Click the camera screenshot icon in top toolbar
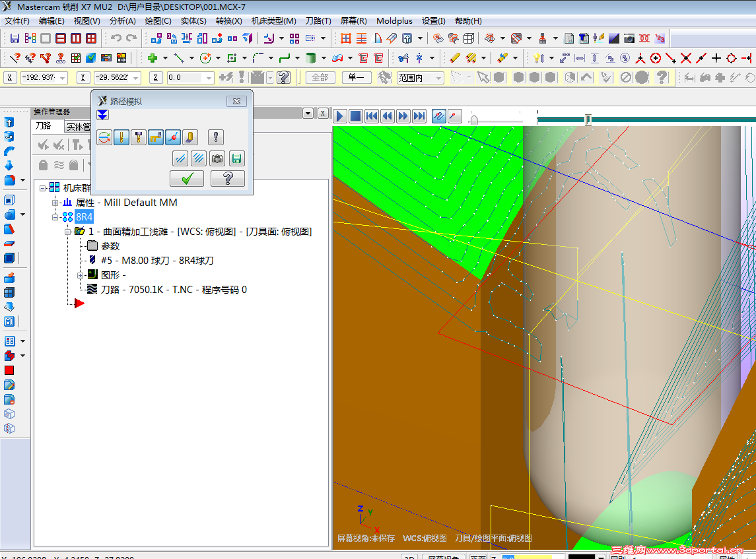Image resolution: width=756 pixels, height=559 pixels. 629,38
